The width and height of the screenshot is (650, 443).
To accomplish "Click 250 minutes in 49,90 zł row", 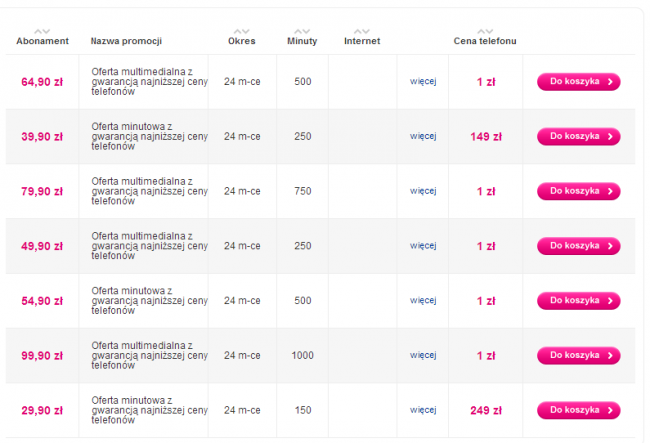I will [x=303, y=246].
